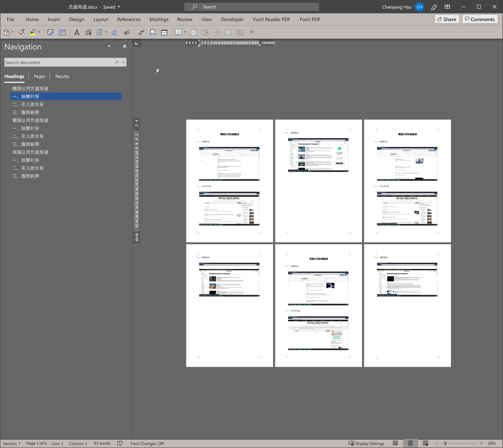Switch to Pages tab in Navigation

(x=39, y=76)
